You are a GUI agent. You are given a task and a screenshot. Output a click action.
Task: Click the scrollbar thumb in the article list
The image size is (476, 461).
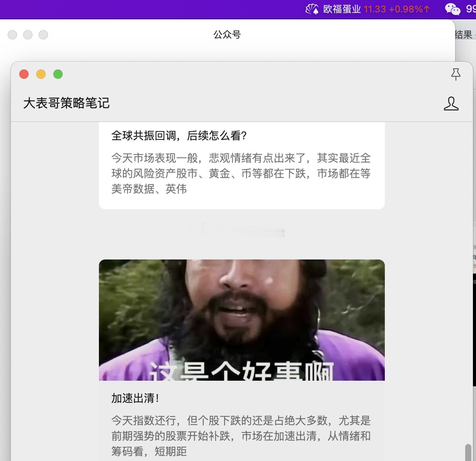point(468,452)
